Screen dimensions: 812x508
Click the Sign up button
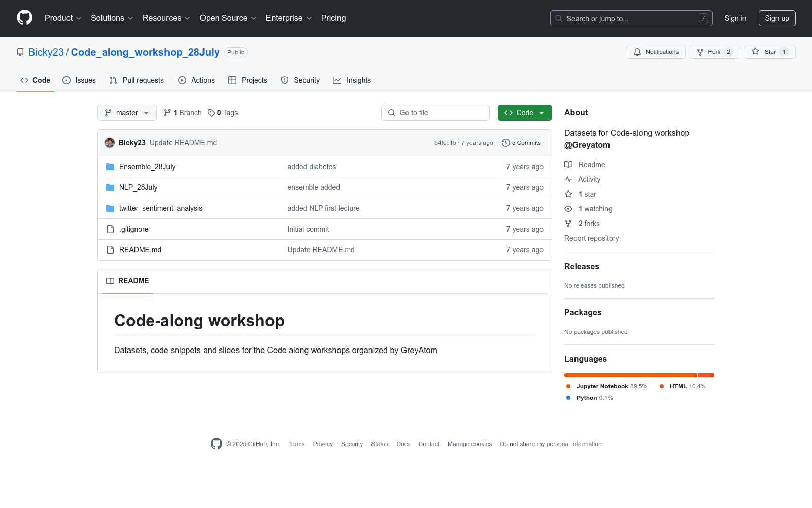(777, 18)
